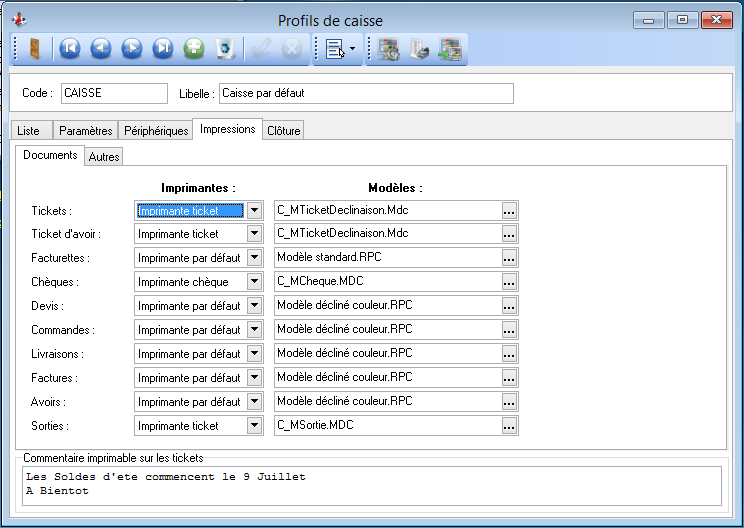Click the Libelle text field
Viewport: 744px width, 528px height.
click(365, 93)
